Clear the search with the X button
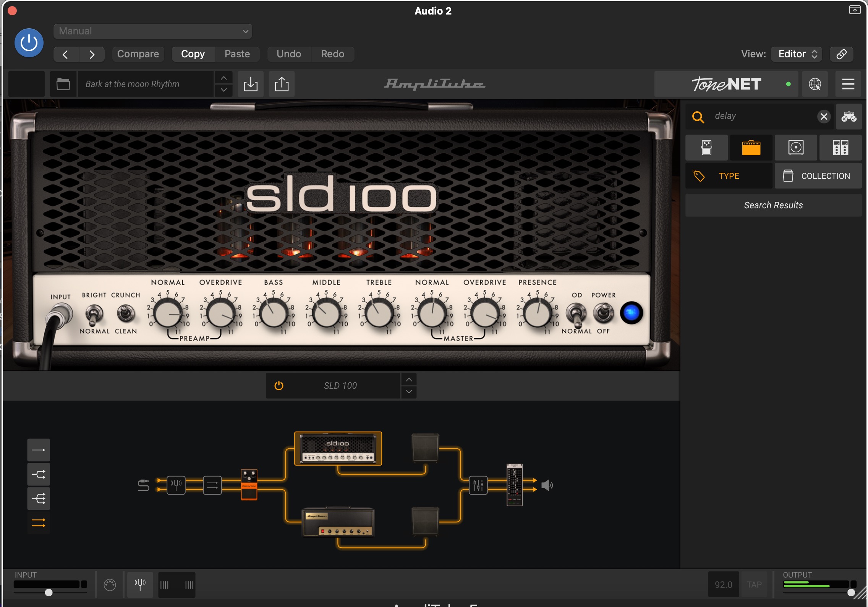Viewport: 868px width, 607px height. point(824,117)
